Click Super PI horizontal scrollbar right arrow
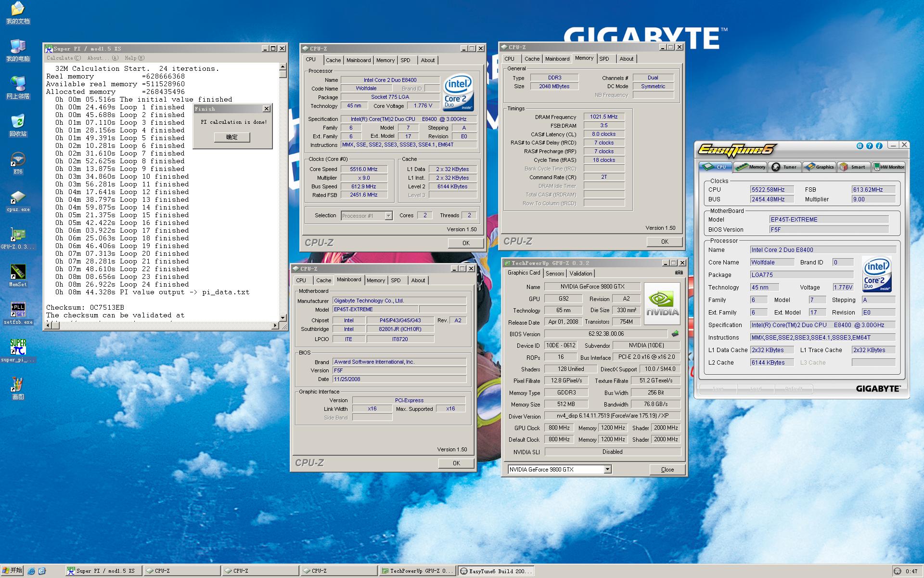This screenshot has height=578, width=924. [x=275, y=326]
